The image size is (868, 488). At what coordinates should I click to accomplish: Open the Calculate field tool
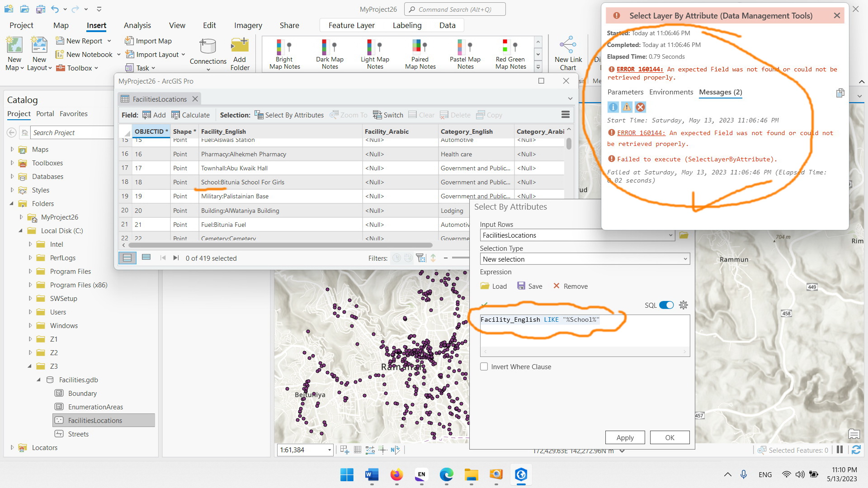point(190,115)
